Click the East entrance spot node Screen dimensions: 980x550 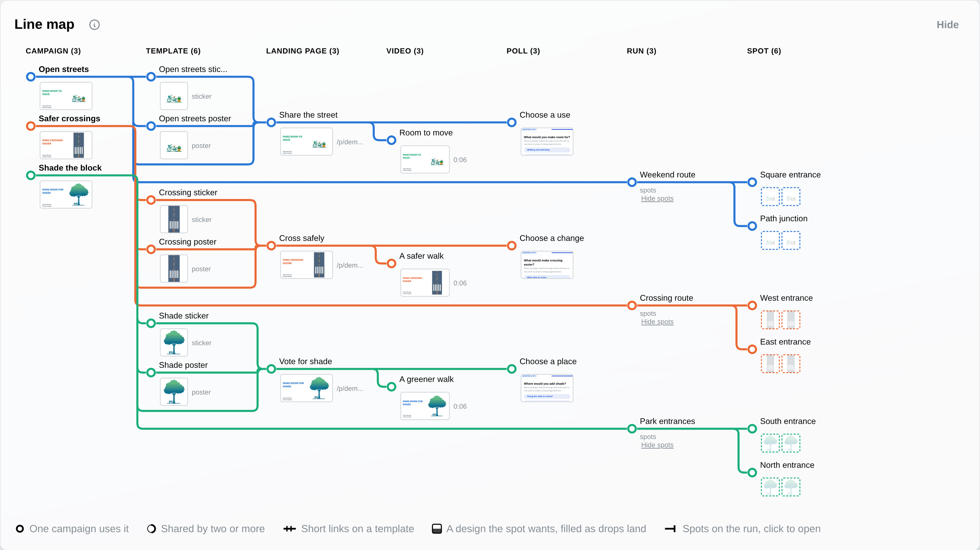(x=752, y=349)
